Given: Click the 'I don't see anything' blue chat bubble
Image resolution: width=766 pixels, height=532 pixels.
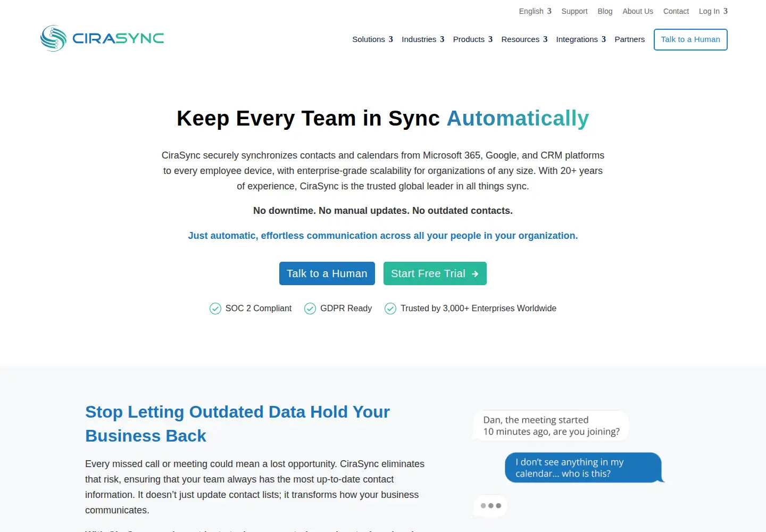Looking at the screenshot, I should pyautogui.click(x=584, y=468).
